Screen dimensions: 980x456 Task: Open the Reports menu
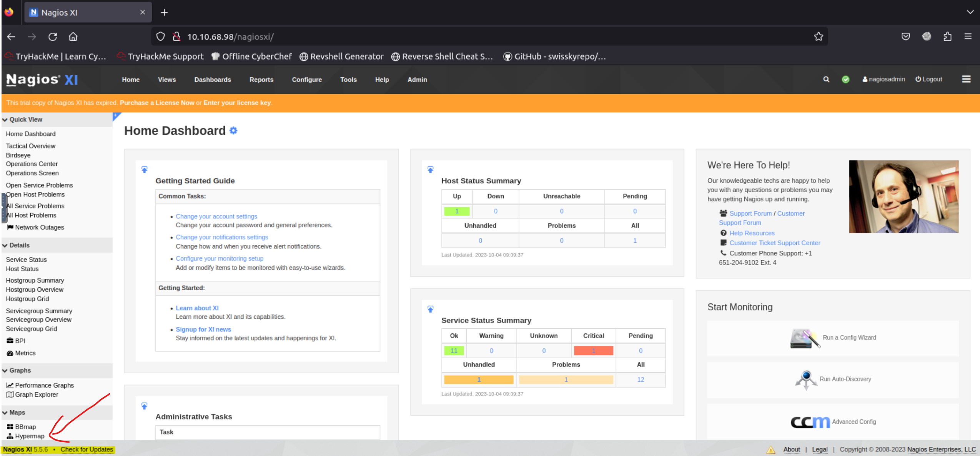[x=261, y=80]
